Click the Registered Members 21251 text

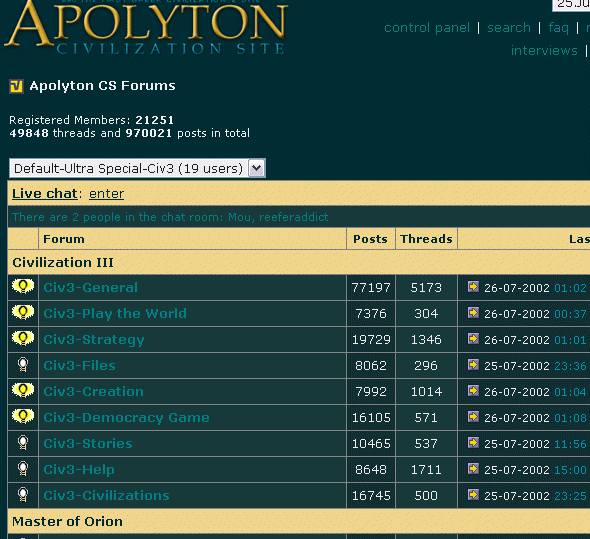pyautogui.click(x=91, y=120)
